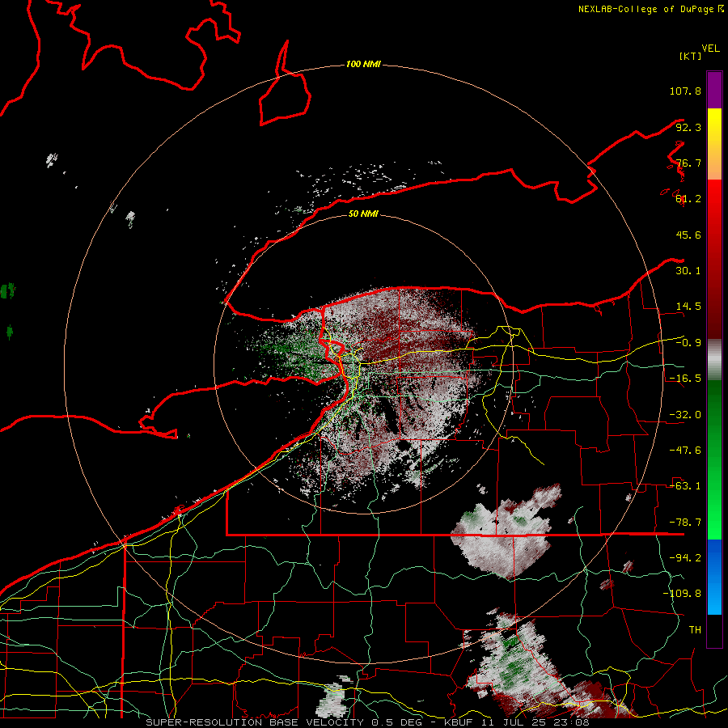This screenshot has height=728, width=728.
Task: Click the 50 NMI range ring label
Action: tap(363, 214)
